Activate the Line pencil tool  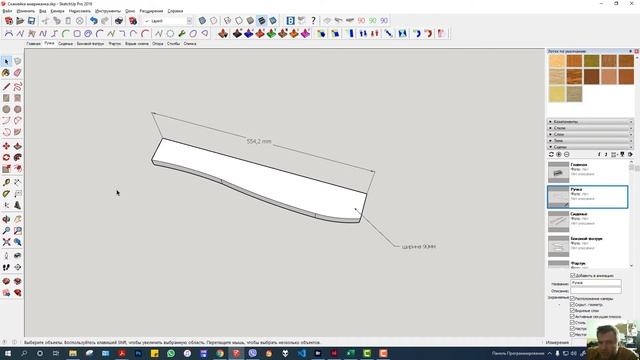(6, 87)
